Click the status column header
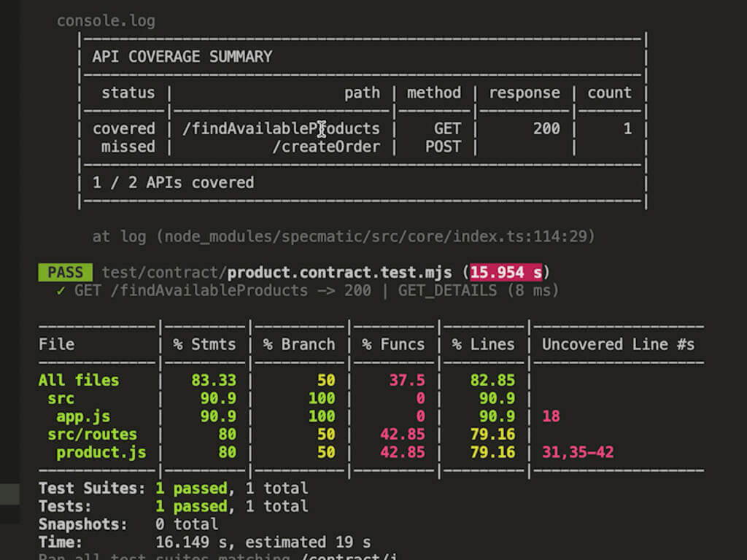 [128, 93]
